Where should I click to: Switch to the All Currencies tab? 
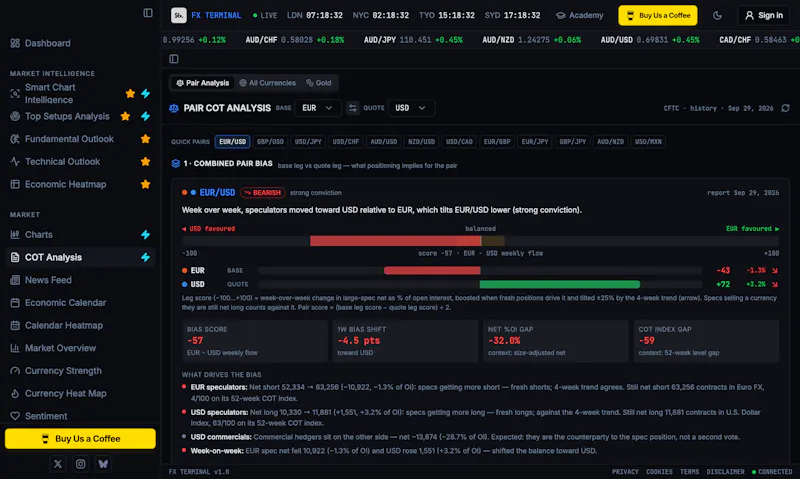[268, 83]
